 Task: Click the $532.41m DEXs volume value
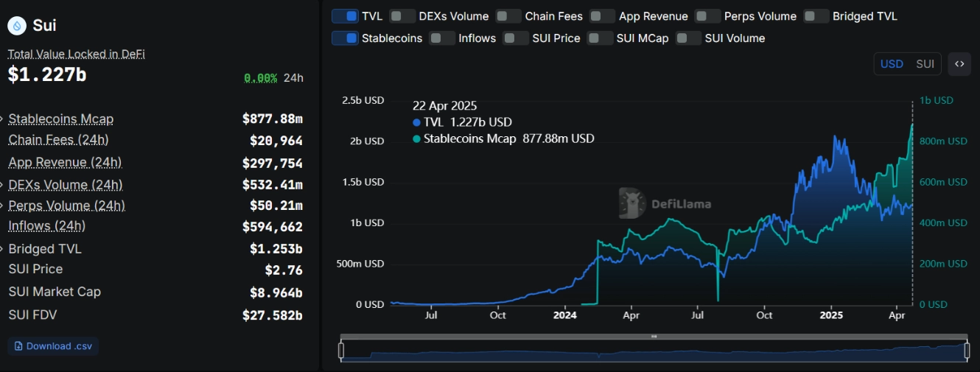(273, 185)
